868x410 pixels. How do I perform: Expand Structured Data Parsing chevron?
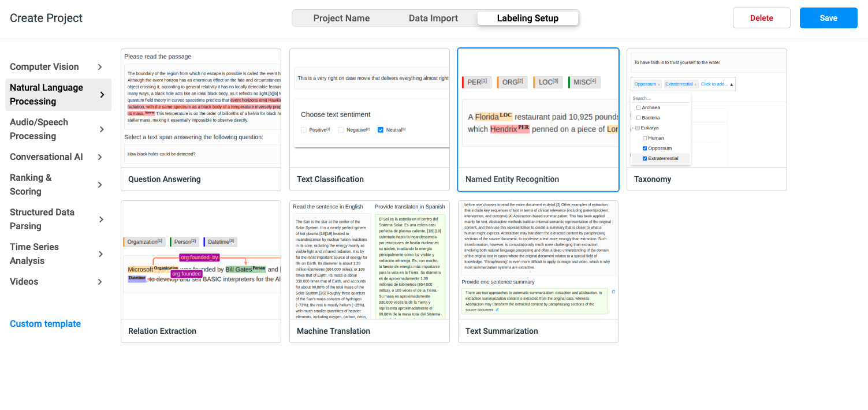click(x=102, y=219)
